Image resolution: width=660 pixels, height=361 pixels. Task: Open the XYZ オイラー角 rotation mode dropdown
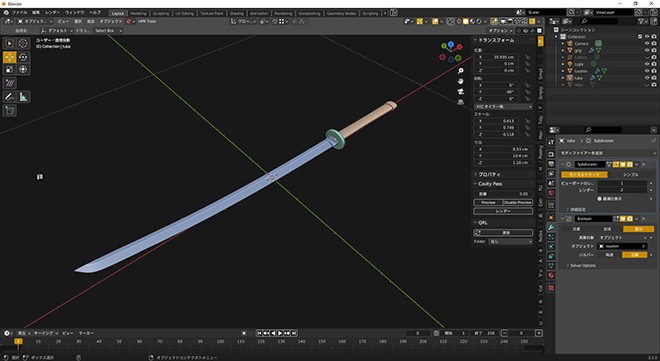pos(503,107)
